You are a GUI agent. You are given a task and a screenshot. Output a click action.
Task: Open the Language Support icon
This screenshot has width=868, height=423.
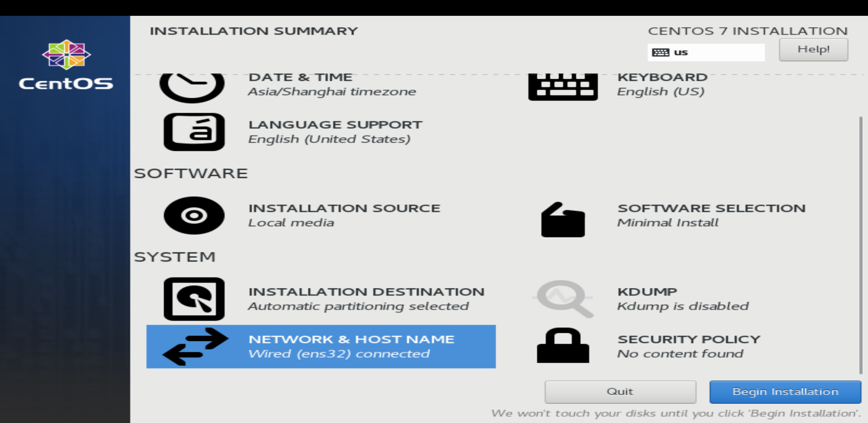[194, 132]
